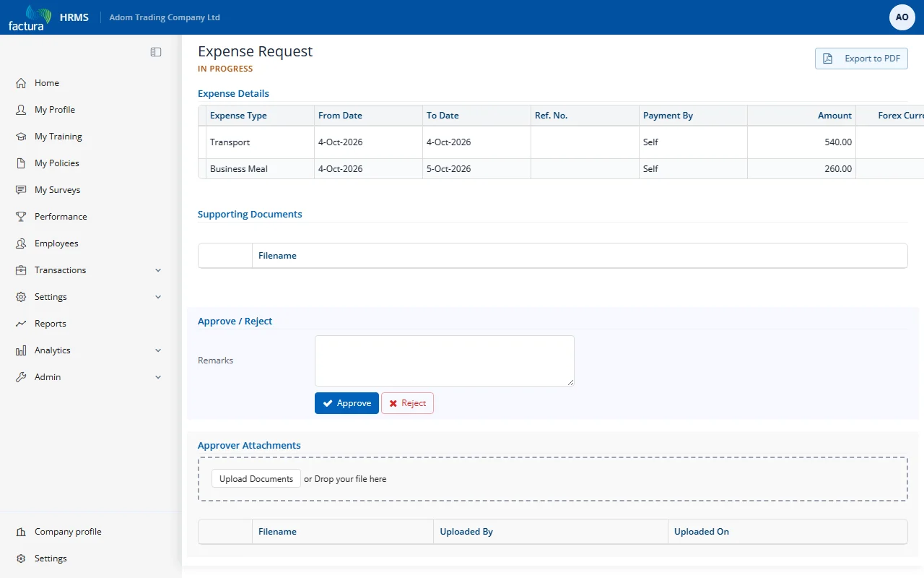This screenshot has width=924, height=578.
Task: Collapse the sidebar panel icon
Action: tap(156, 52)
